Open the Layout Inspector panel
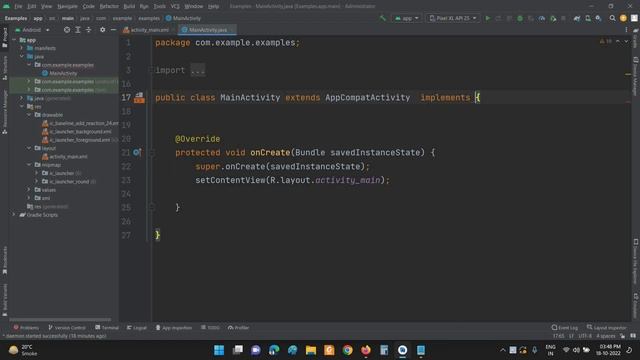Image resolution: width=640 pixels, height=360 pixels. [x=606, y=328]
